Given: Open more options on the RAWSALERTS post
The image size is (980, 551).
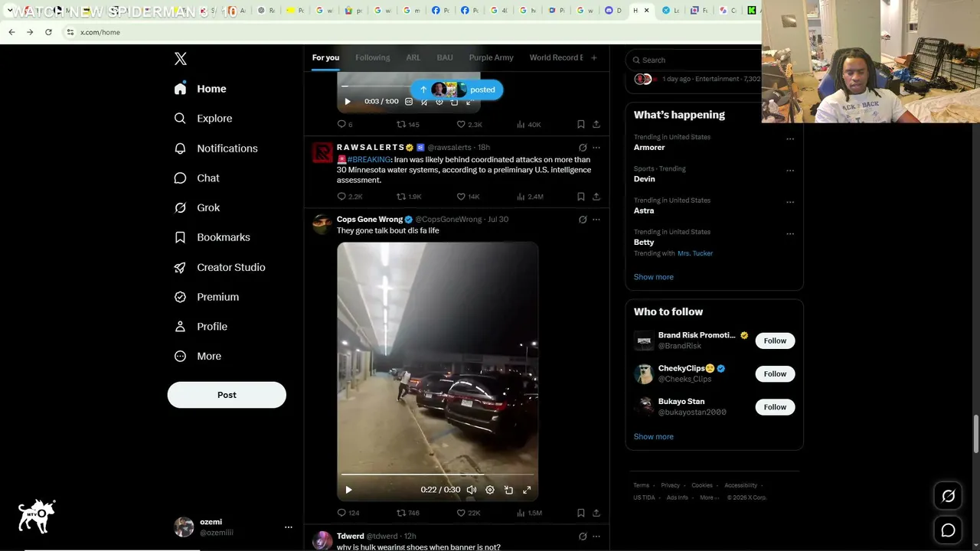Looking at the screenshot, I should click(x=596, y=148).
